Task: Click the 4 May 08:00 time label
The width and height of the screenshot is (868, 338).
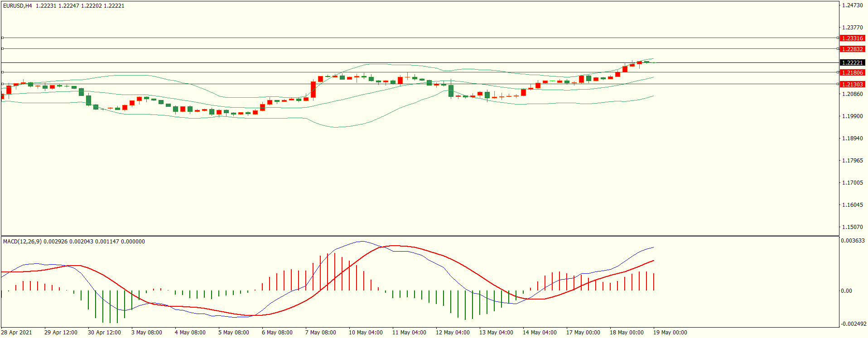Action: pyautogui.click(x=190, y=333)
